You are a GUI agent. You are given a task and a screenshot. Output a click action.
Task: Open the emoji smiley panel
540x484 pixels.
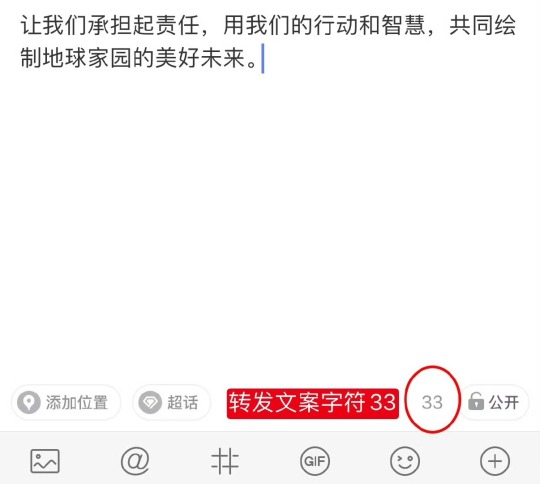405,461
